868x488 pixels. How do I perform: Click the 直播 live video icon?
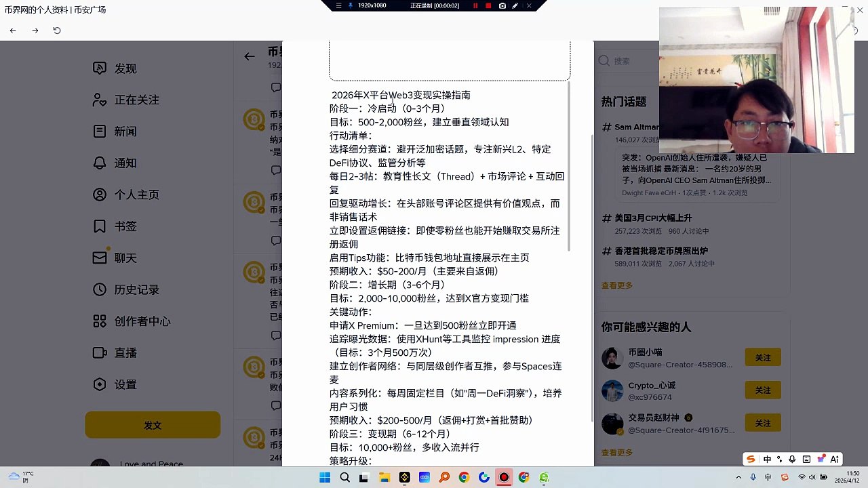coord(100,352)
